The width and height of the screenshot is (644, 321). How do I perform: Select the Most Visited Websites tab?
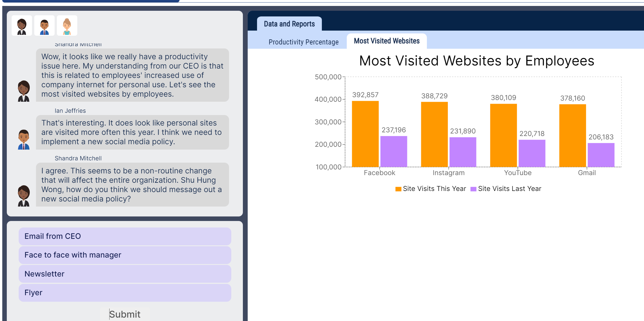pos(387,41)
